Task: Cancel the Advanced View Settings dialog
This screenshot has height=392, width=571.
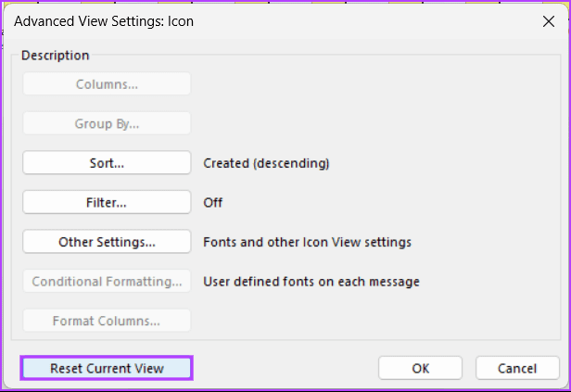Action: (x=517, y=368)
